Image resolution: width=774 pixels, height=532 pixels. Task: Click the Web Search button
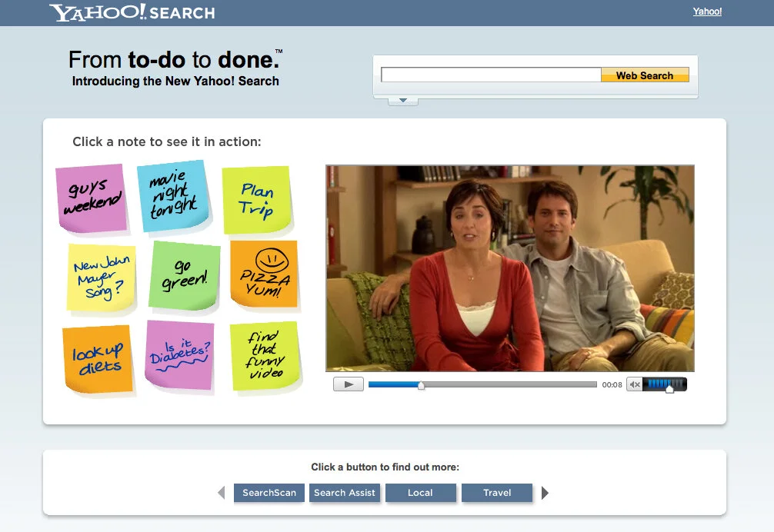click(x=645, y=75)
